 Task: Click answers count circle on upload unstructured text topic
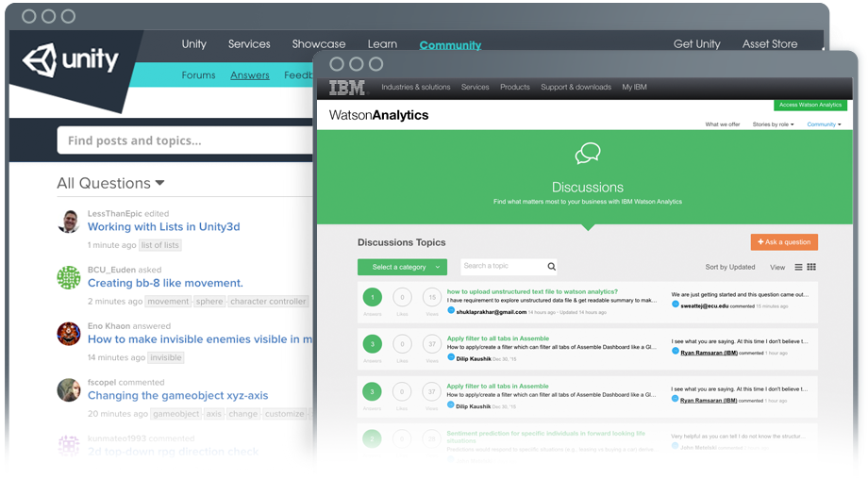tap(373, 297)
